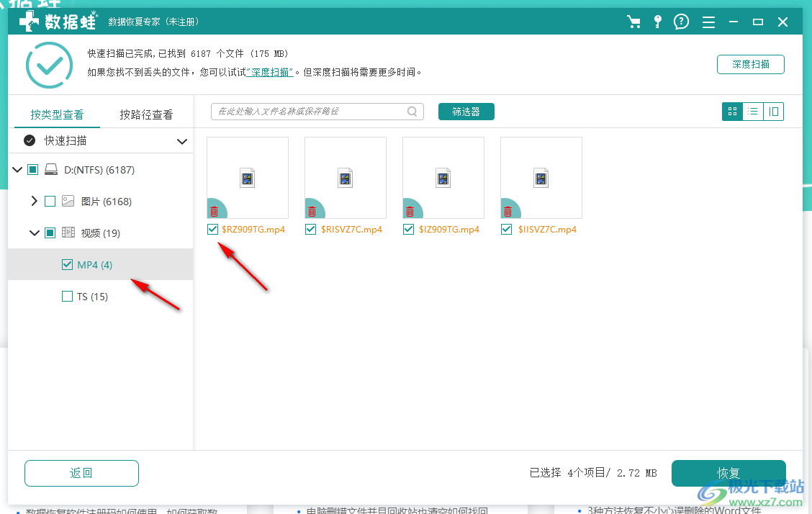Click the 快速扫描 check mark icon
This screenshot has width=812, height=514.
point(30,141)
